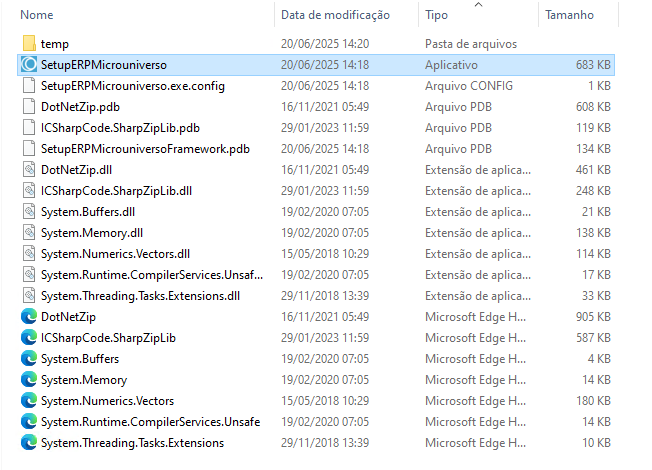Click the temp folder icon
Viewport: 652px width, 470px height.
pyautogui.click(x=29, y=43)
